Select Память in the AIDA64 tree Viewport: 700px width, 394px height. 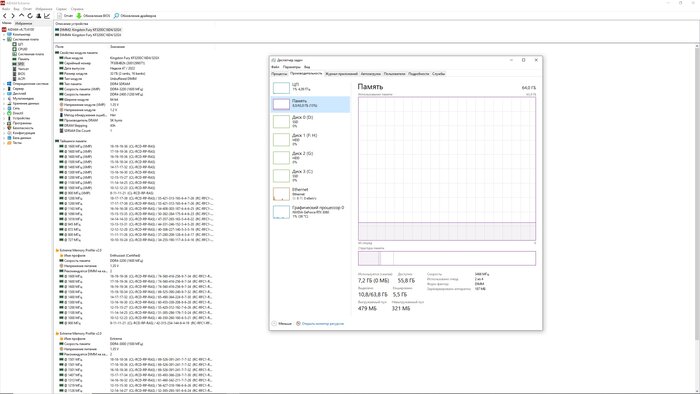coord(21,59)
